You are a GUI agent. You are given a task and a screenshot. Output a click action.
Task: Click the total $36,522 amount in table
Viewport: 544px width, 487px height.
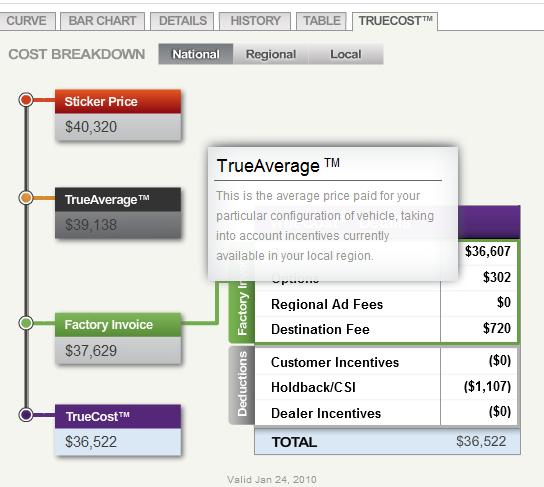[481, 441]
